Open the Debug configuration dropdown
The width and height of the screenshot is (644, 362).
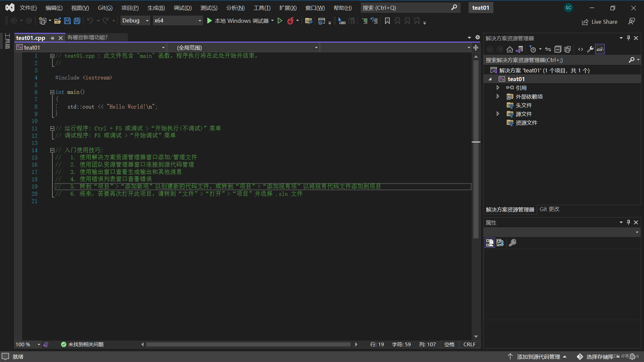pyautogui.click(x=135, y=21)
